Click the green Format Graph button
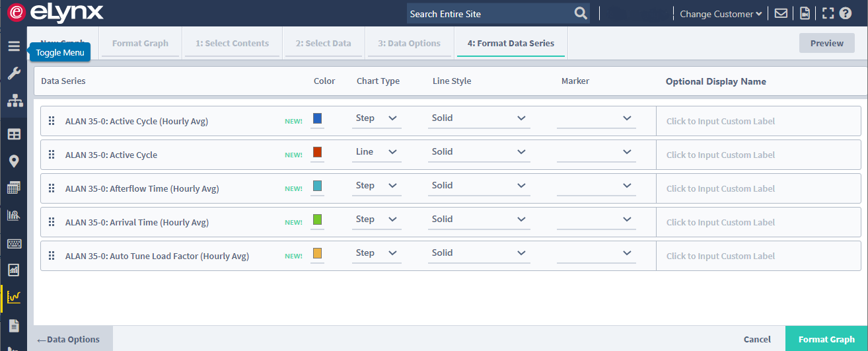This screenshot has height=351, width=868. click(x=826, y=339)
